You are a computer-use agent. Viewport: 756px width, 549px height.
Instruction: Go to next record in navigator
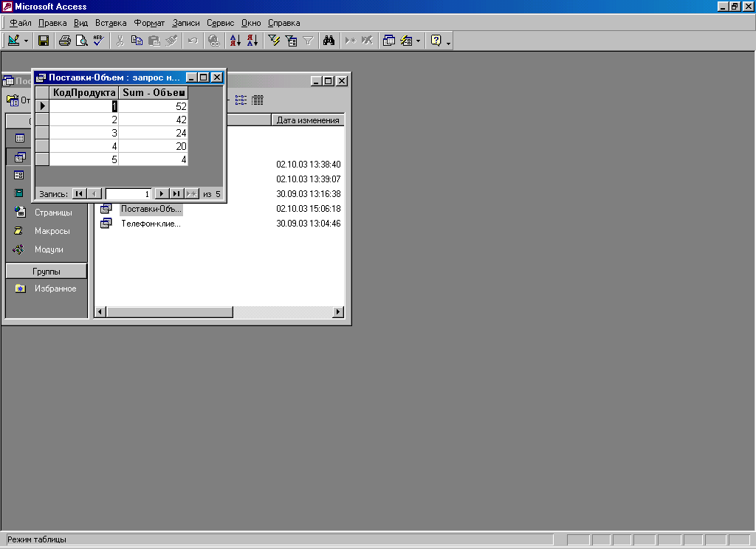coord(162,194)
